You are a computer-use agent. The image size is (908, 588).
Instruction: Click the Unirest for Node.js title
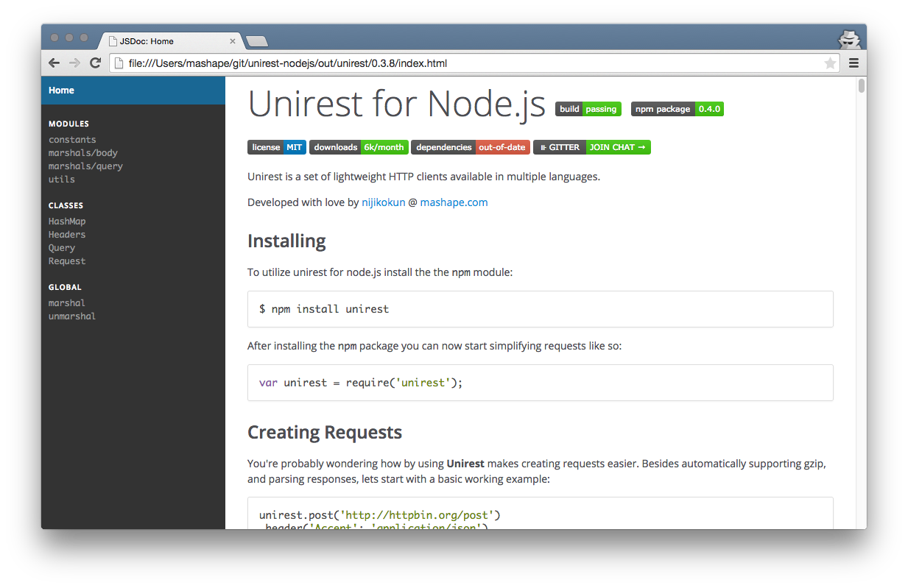pyautogui.click(x=397, y=103)
